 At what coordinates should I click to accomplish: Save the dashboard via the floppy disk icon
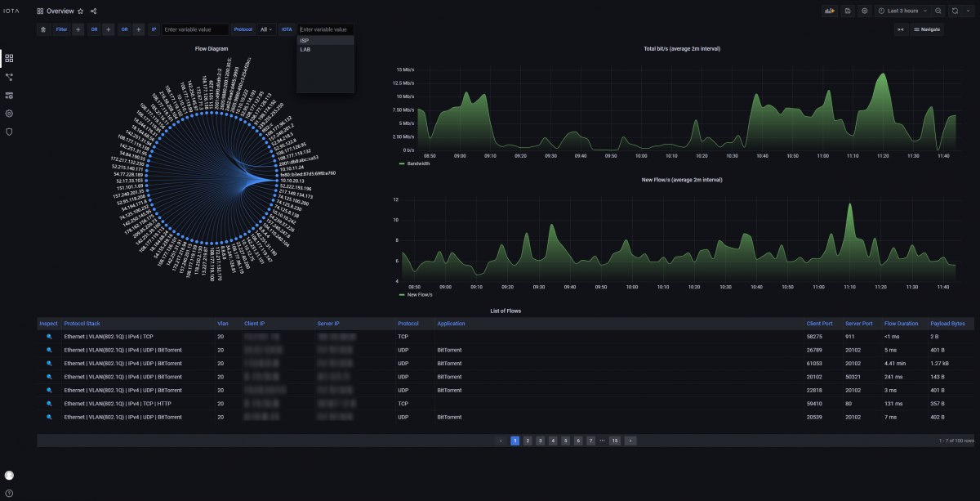(x=848, y=11)
